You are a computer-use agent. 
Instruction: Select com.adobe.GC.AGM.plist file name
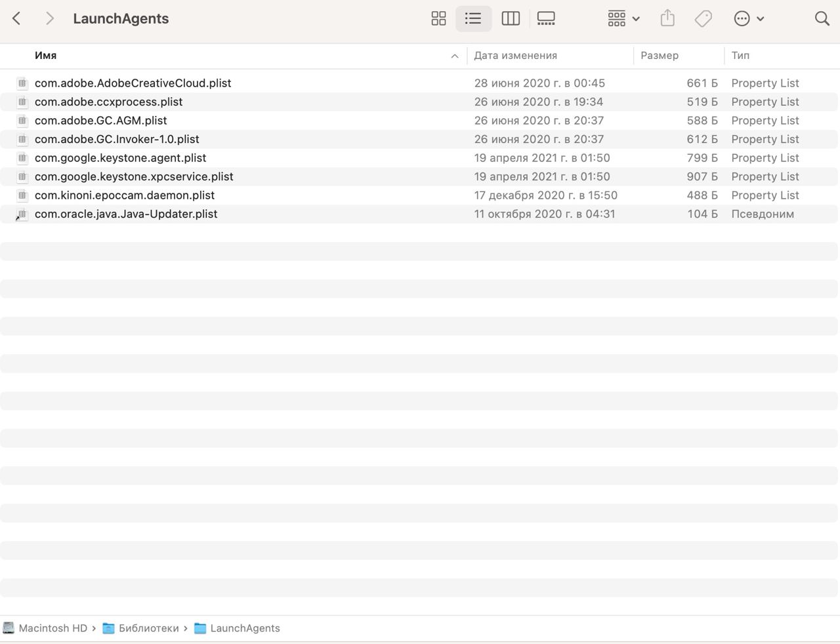(x=100, y=121)
